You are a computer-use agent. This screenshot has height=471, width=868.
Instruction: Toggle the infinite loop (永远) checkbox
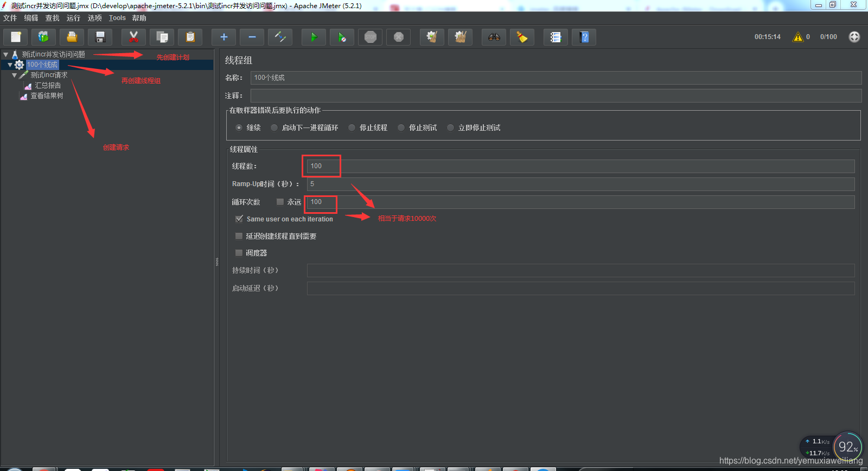[280, 202]
